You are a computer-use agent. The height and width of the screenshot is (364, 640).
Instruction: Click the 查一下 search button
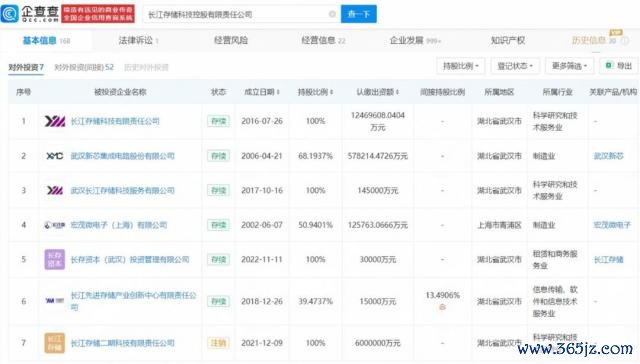coord(359,14)
